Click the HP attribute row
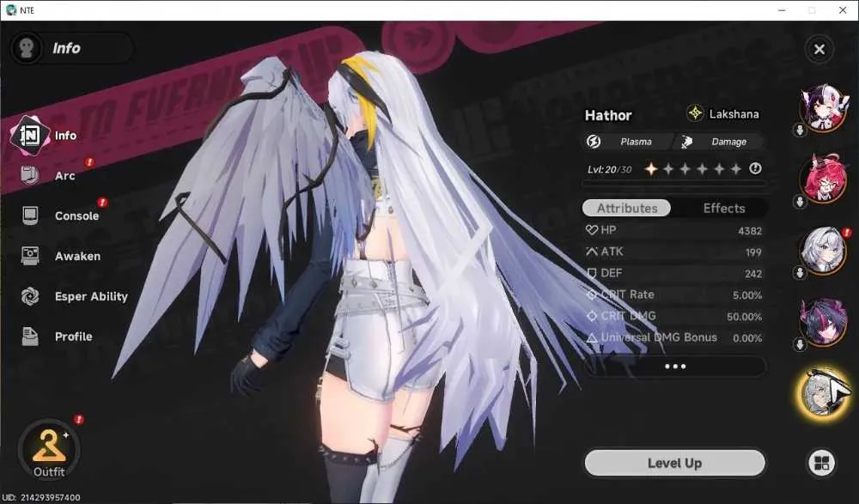 673,231
